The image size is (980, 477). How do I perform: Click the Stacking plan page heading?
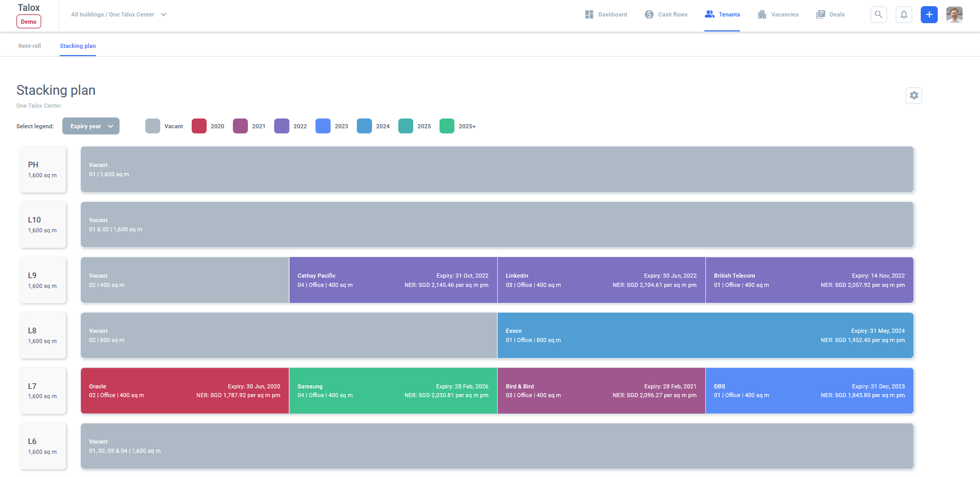click(56, 90)
